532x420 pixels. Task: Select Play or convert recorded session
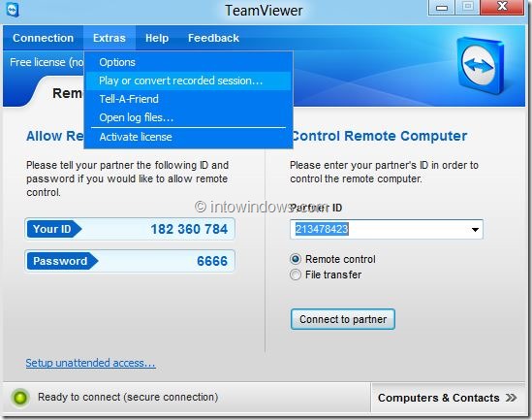click(188, 81)
